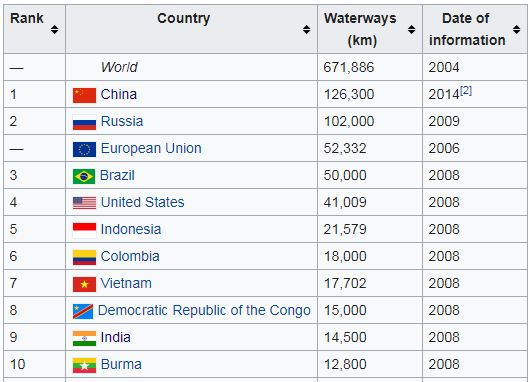Sort by Waterways (km) column arrows
The image size is (531, 382).
(411, 29)
